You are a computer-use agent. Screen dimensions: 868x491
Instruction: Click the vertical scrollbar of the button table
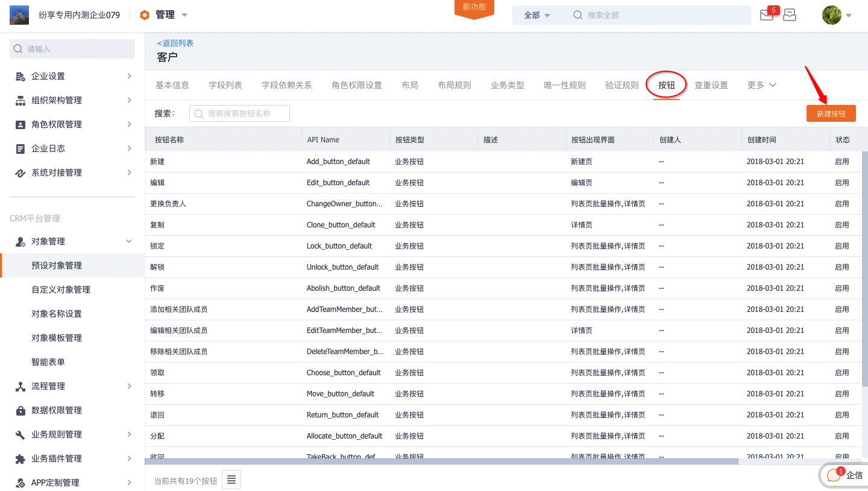(865, 268)
